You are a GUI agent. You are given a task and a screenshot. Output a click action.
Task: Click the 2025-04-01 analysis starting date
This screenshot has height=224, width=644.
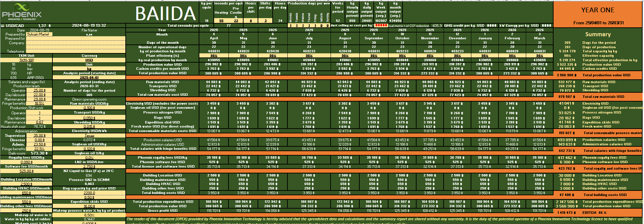tap(89, 78)
